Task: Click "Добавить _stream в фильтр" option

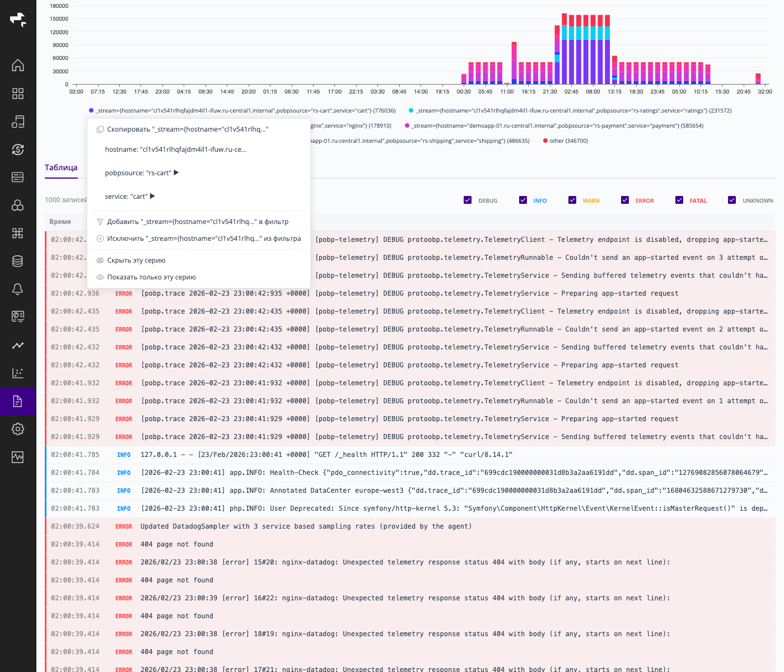Action: coord(197,222)
